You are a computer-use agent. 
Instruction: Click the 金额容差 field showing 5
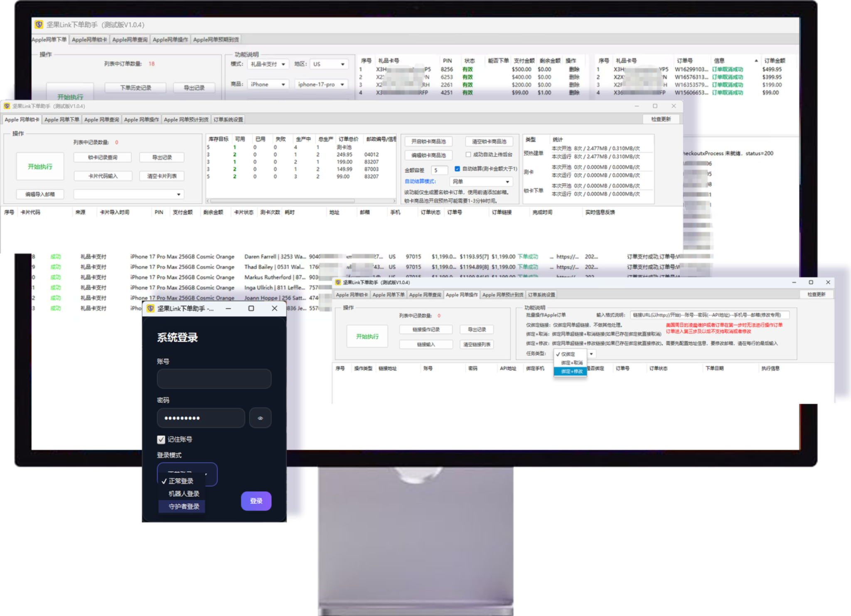pos(439,170)
